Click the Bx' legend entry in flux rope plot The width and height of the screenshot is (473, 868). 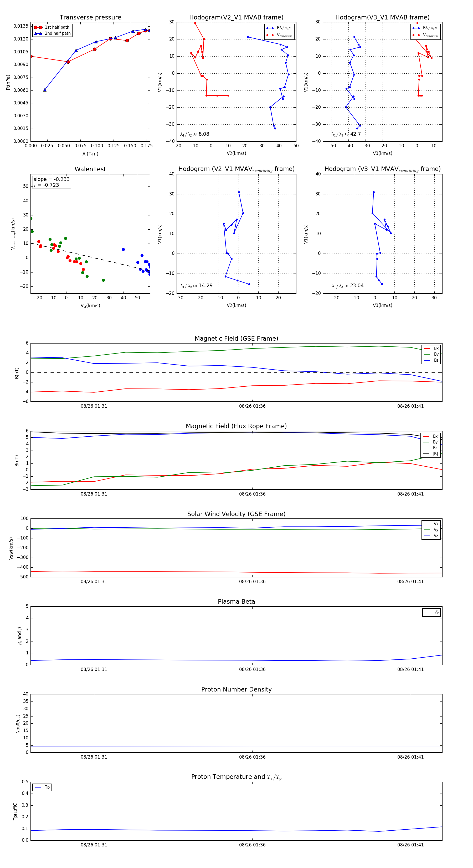point(431,436)
